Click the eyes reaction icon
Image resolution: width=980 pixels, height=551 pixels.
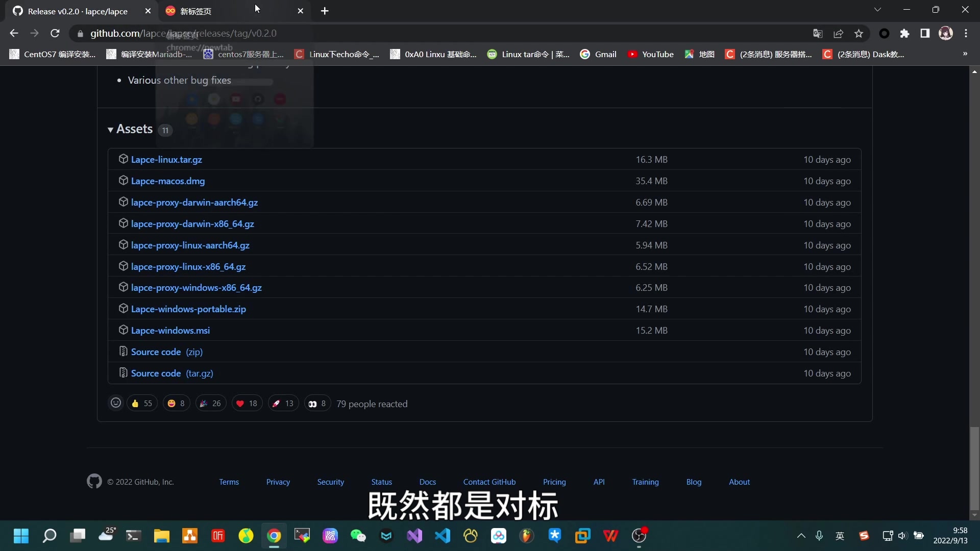[x=312, y=404]
